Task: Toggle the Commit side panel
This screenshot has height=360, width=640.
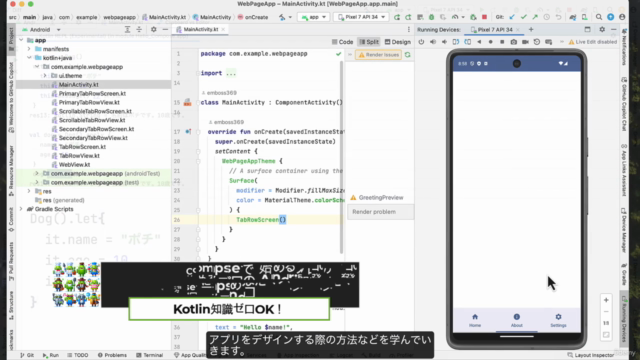Action: [x=11, y=220]
